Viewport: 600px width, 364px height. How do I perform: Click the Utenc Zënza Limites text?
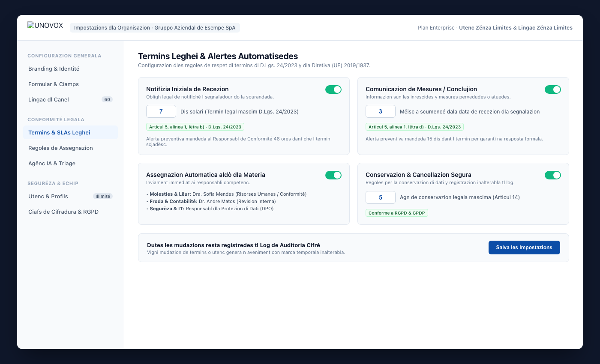point(485,28)
